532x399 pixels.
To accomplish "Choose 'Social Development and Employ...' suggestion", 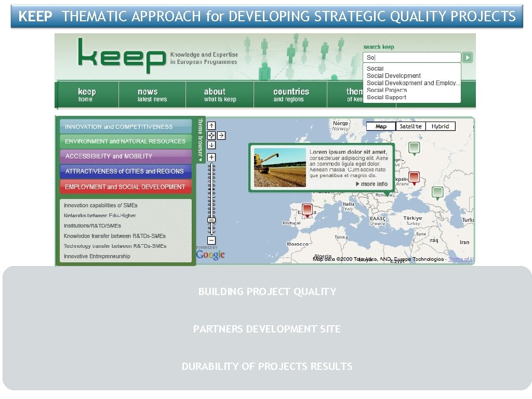I will (x=413, y=83).
